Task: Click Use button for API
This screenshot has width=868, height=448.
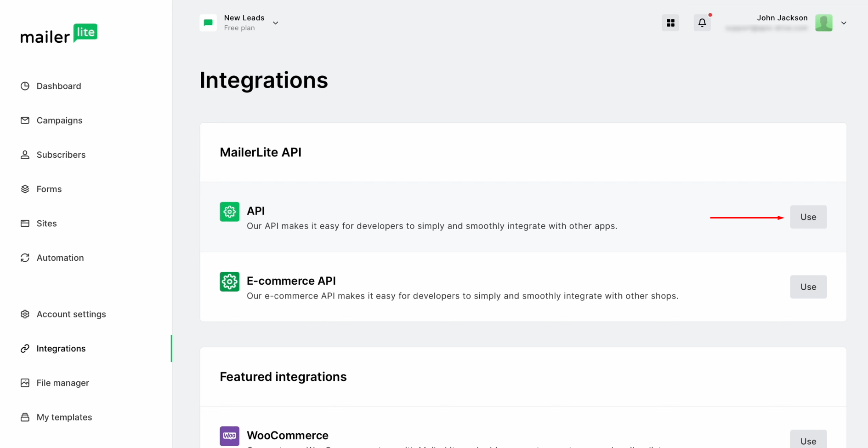Action: click(808, 217)
